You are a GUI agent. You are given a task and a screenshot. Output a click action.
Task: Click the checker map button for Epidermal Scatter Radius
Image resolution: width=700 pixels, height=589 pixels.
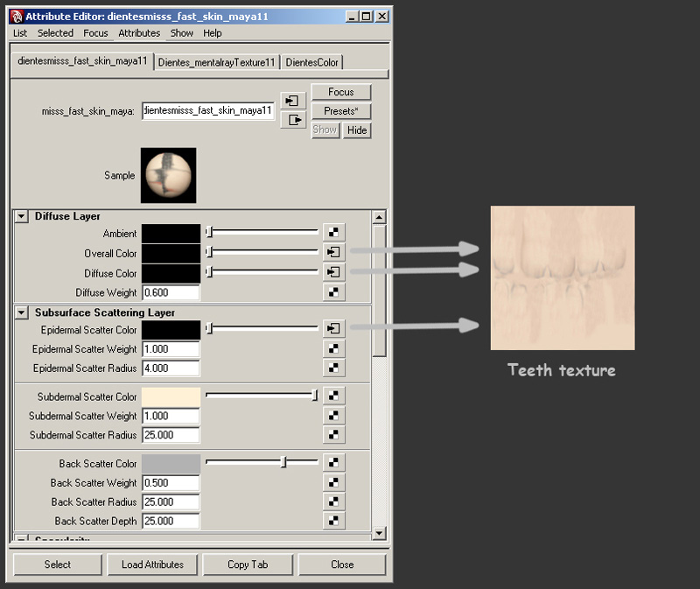(x=333, y=368)
